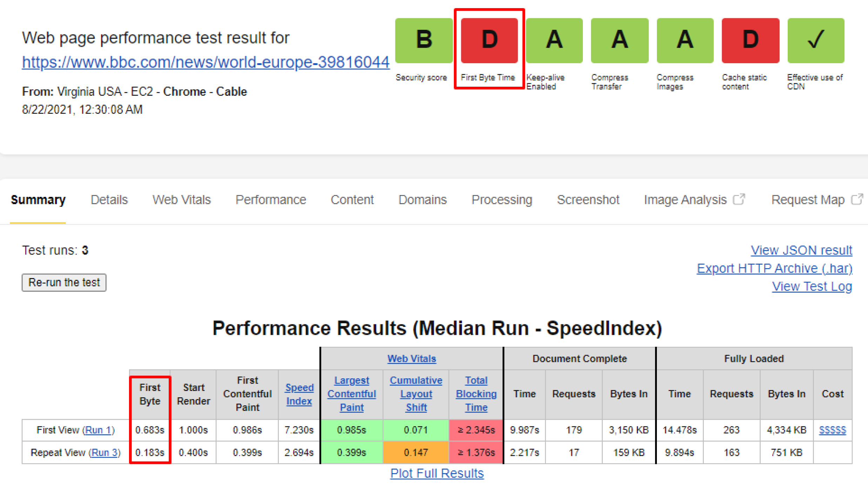Open the View Test Log link
868x484 pixels.
(x=812, y=286)
